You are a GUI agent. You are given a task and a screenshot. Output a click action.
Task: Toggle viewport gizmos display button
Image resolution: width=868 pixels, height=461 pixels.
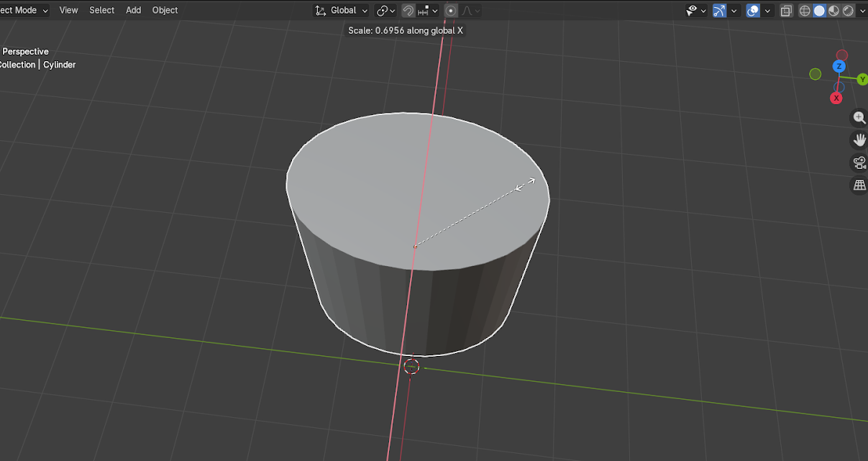pyautogui.click(x=719, y=11)
